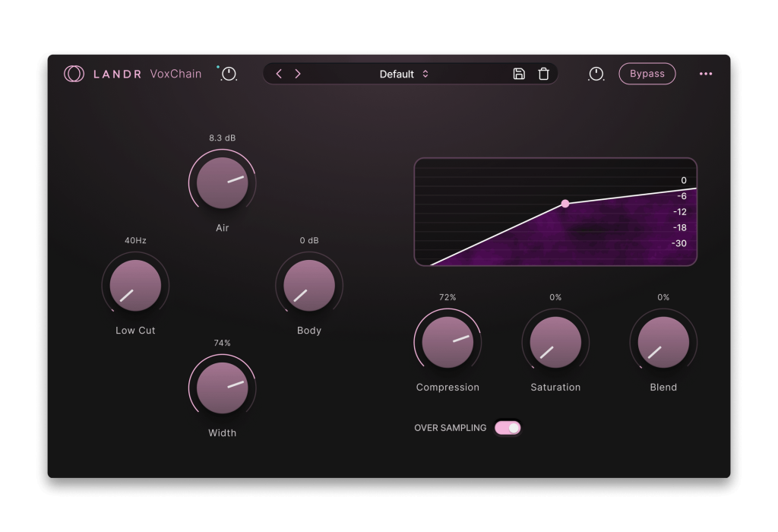Click the Width knob
The image size is (778, 532).
point(222,388)
